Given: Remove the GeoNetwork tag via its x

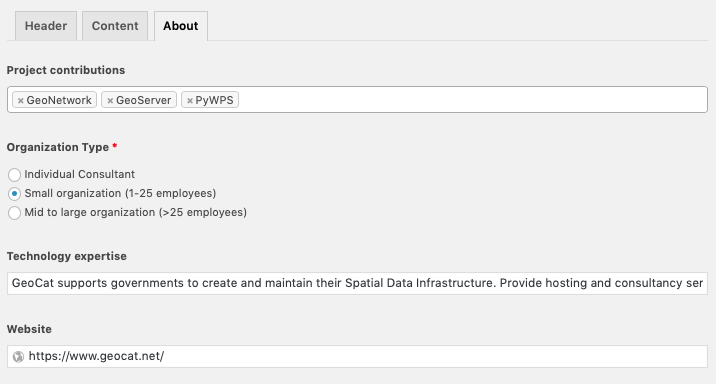Looking at the screenshot, I should point(21,100).
